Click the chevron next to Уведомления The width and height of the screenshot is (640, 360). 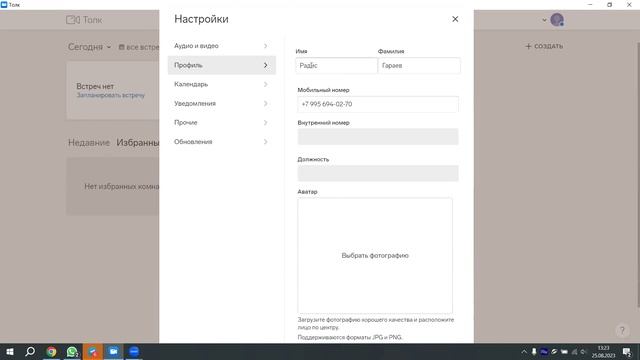click(266, 103)
